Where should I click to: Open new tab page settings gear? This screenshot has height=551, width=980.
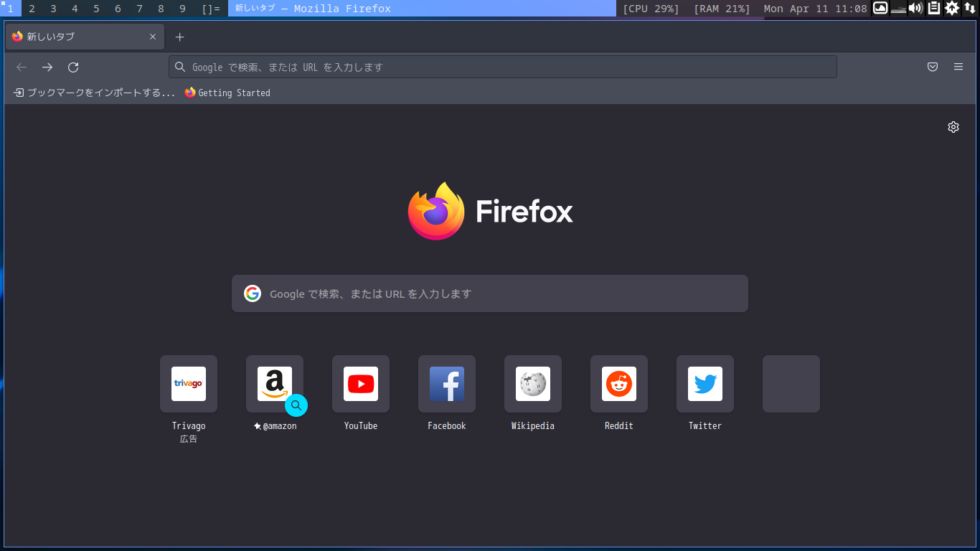click(x=953, y=127)
